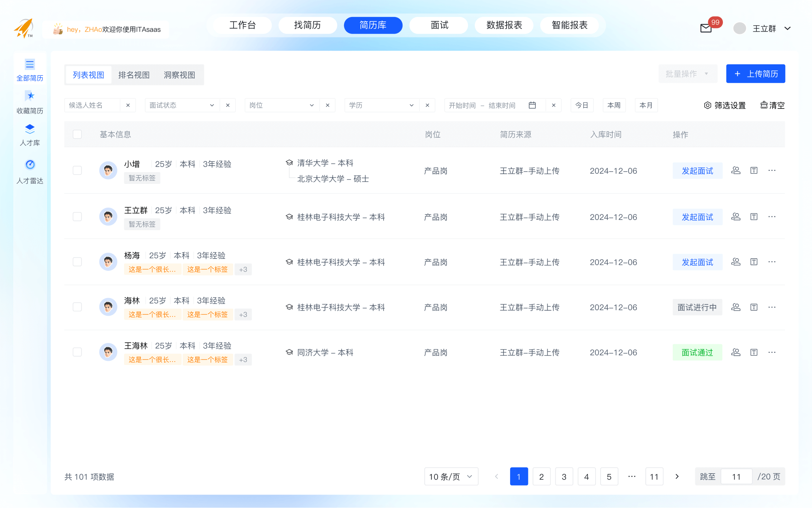Tick the select-all checkbox in the header

coord(77,135)
